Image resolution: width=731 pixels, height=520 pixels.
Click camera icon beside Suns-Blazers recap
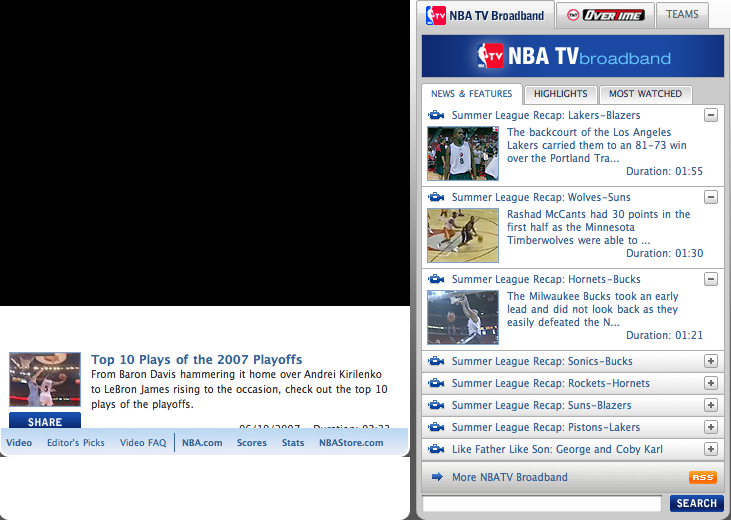point(436,405)
